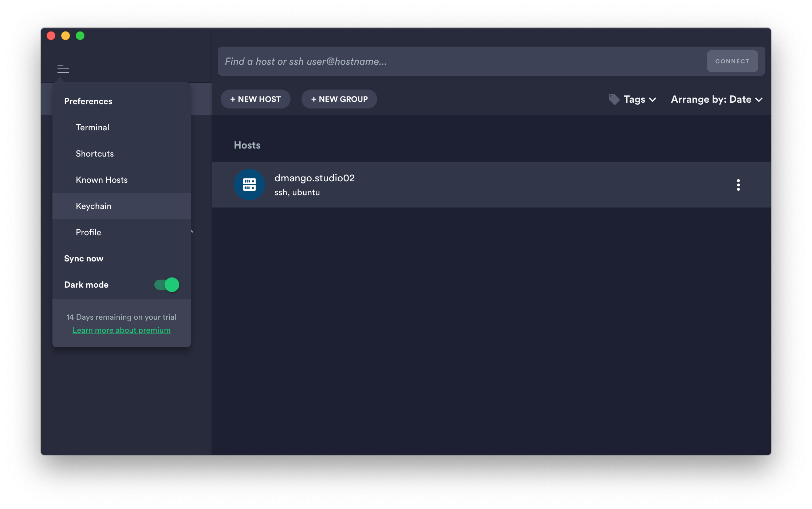
Task: Click the tag icon beside Tags
Action: click(x=614, y=99)
